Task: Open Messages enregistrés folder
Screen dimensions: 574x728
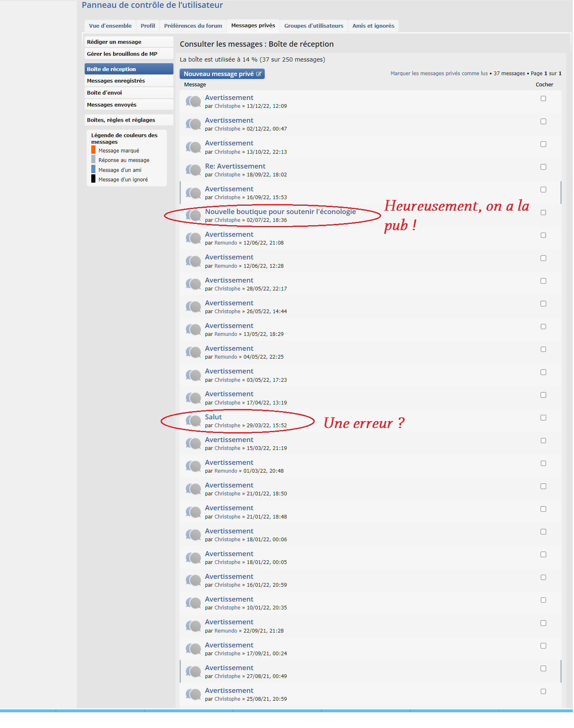Action: coord(129,81)
